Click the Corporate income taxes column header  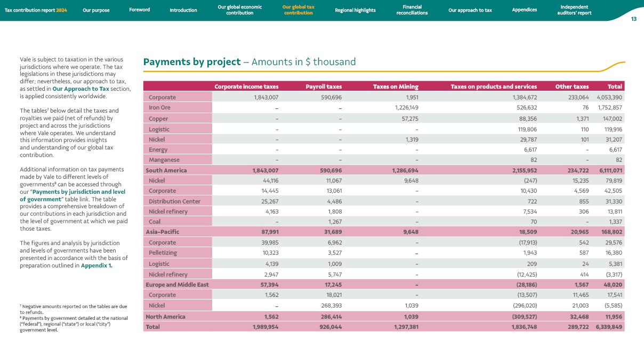coord(246,86)
